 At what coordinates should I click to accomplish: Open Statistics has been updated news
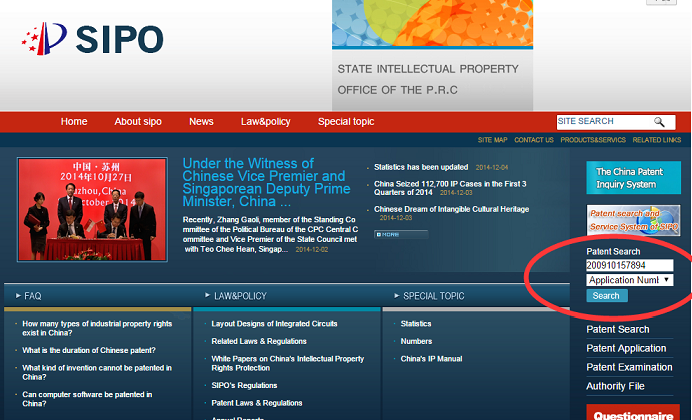point(421,167)
